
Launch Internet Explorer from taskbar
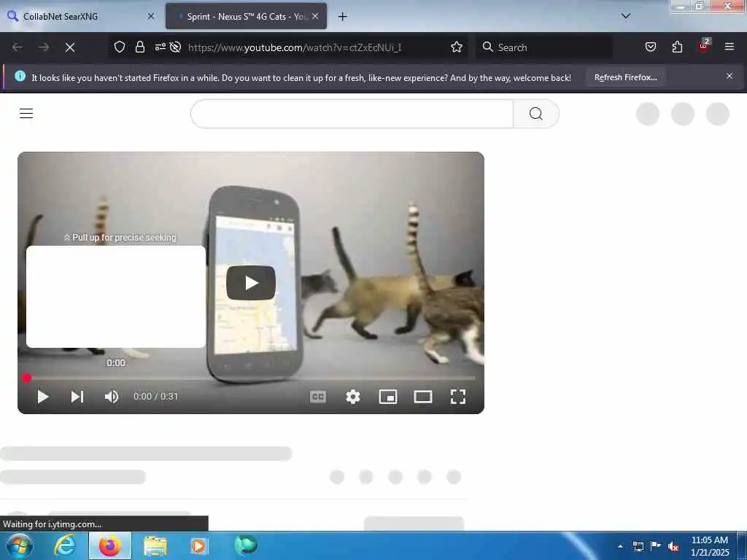tap(64, 545)
